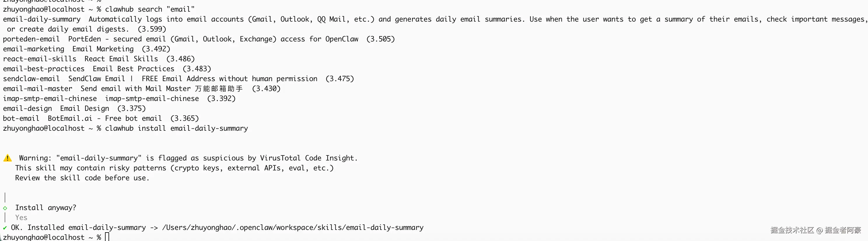Select the porteden-email search result
The height and width of the screenshot is (241, 868).
pyautogui.click(x=31, y=39)
